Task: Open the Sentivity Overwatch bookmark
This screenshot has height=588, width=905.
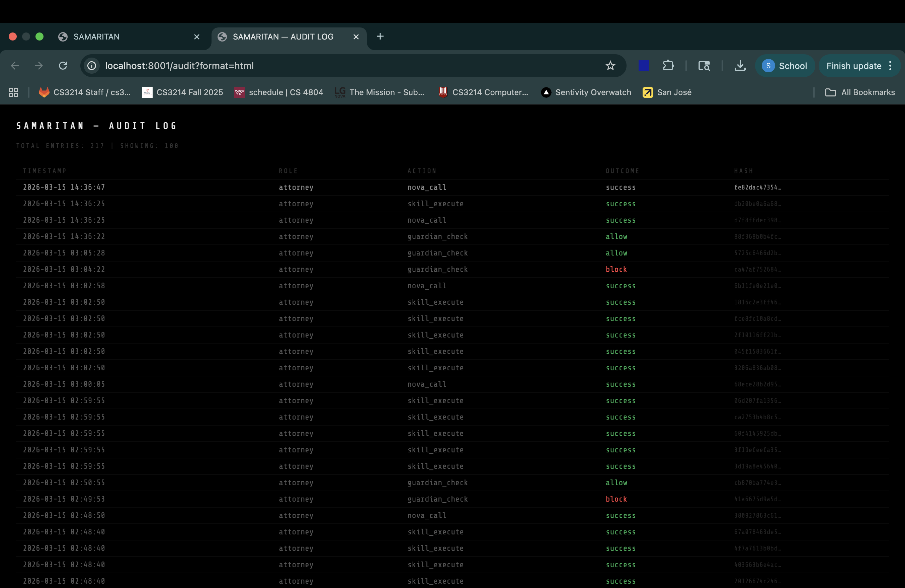Action: tap(586, 92)
